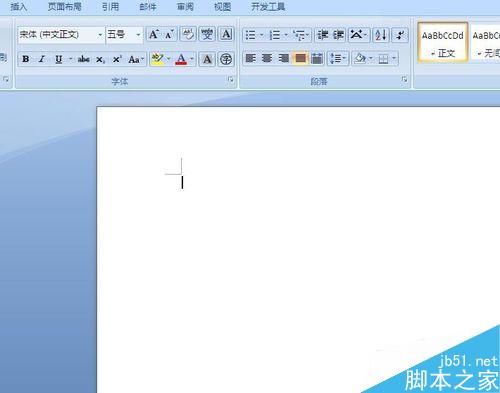Toggle underline formatting
The width and height of the screenshot is (500, 393).
(59, 59)
